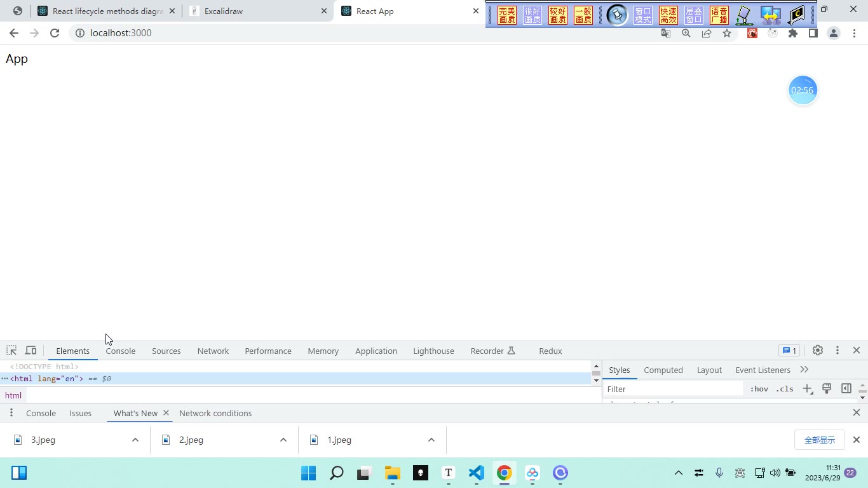Toggle the .cls element classes pane
The height and width of the screenshot is (488, 868).
coord(785,389)
